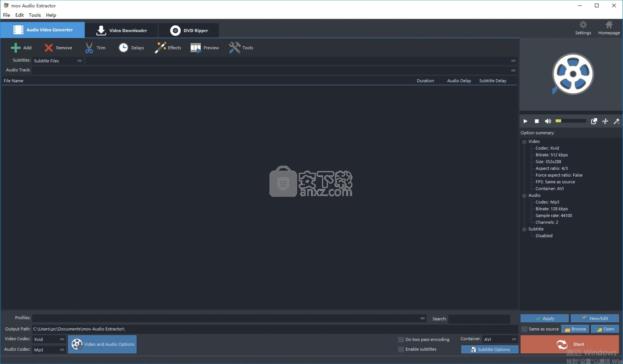Viewport: 623px width, 364px height.
Task: Collapse the Subtitle tree node
Action: (x=524, y=229)
